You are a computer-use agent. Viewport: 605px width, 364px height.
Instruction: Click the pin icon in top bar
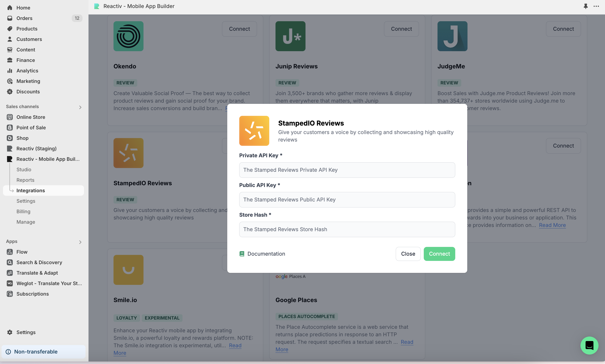coord(585,6)
